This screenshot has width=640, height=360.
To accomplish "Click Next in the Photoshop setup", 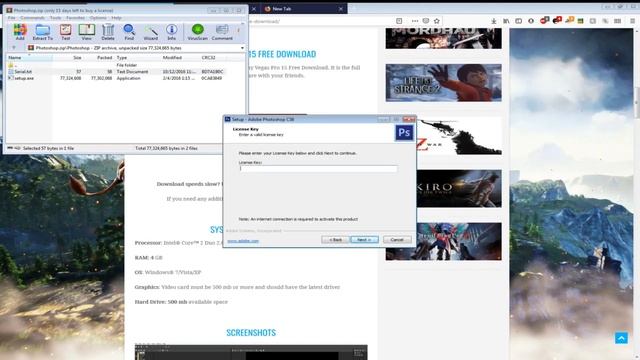I will [x=364, y=240].
